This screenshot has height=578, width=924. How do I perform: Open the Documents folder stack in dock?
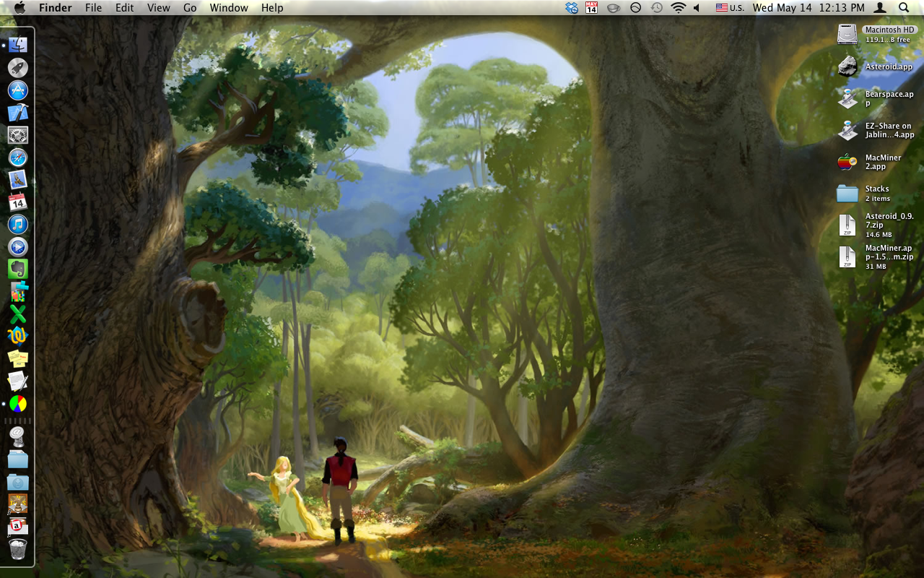17,458
